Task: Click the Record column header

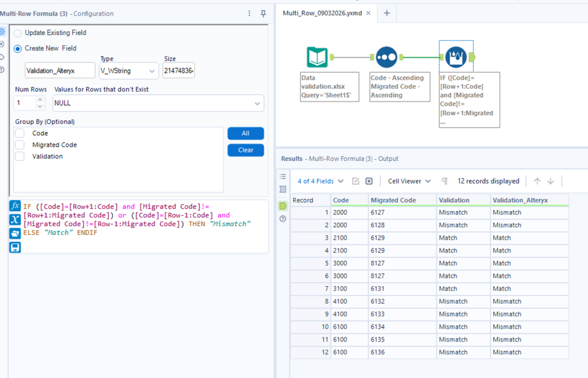Action: click(x=311, y=200)
